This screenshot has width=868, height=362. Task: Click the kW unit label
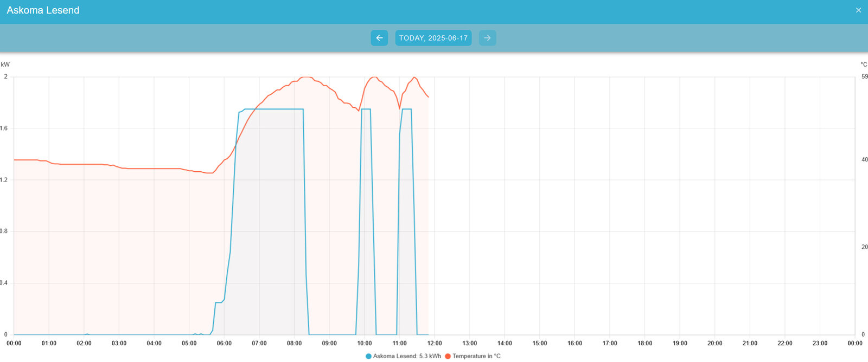[5, 64]
